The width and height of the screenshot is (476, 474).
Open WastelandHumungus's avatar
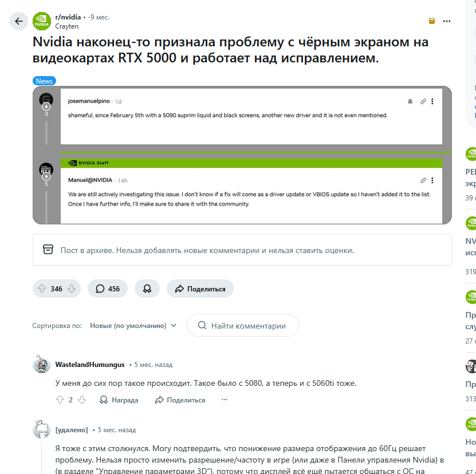pyautogui.click(x=42, y=364)
